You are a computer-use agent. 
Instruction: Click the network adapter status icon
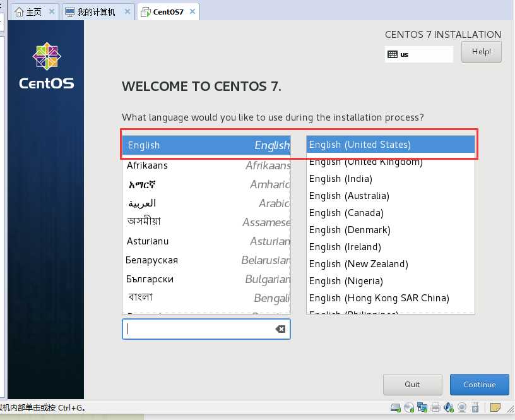tap(422, 407)
